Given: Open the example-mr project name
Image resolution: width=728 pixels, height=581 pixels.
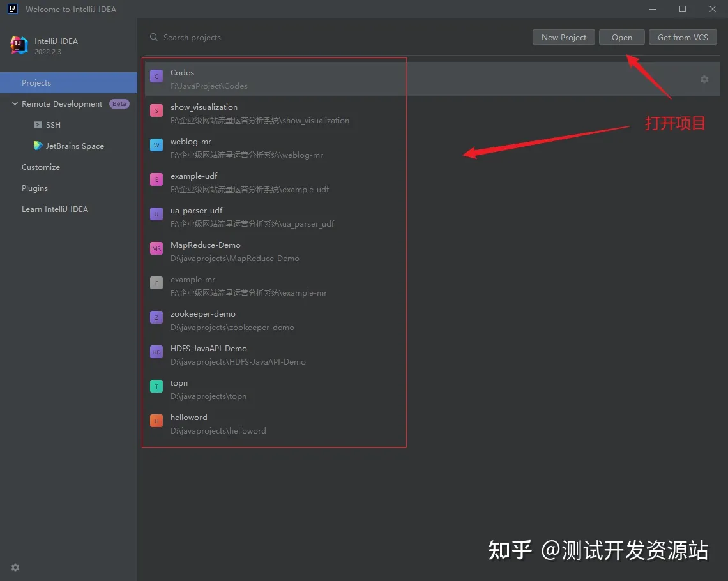Looking at the screenshot, I should (193, 280).
